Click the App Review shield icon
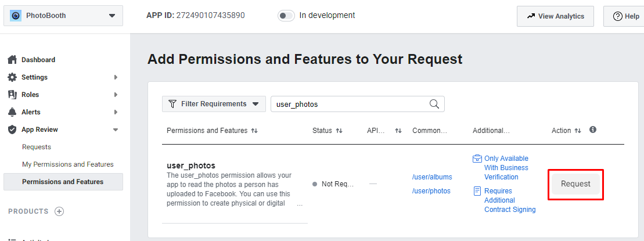This screenshot has height=241, width=644. pyautogui.click(x=12, y=130)
